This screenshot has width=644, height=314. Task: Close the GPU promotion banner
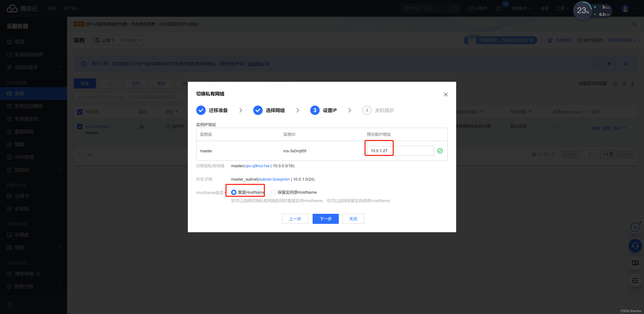point(634,24)
